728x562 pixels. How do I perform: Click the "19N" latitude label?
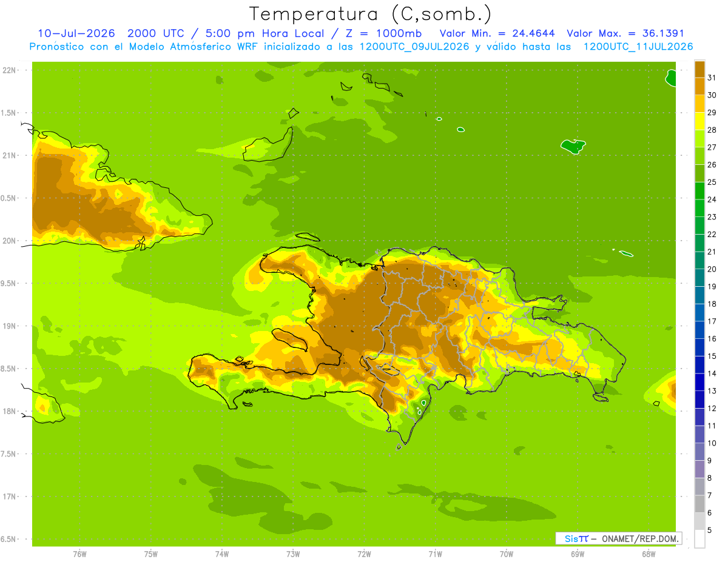pos(10,326)
